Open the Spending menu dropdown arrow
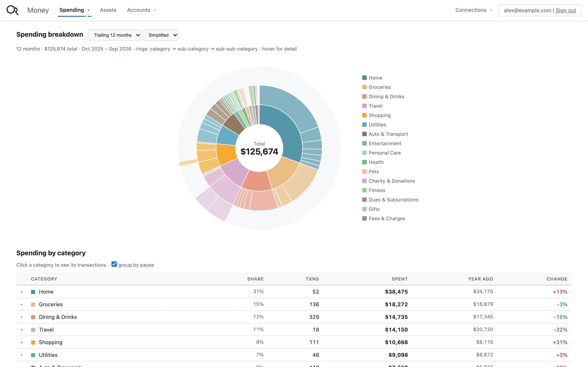Image resolution: width=588 pixels, height=367 pixels. click(x=89, y=10)
